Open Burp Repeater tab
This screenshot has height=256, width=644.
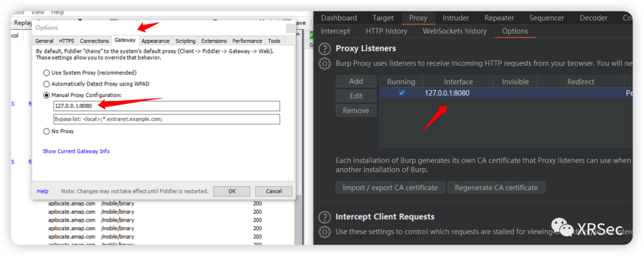tap(499, 18)
